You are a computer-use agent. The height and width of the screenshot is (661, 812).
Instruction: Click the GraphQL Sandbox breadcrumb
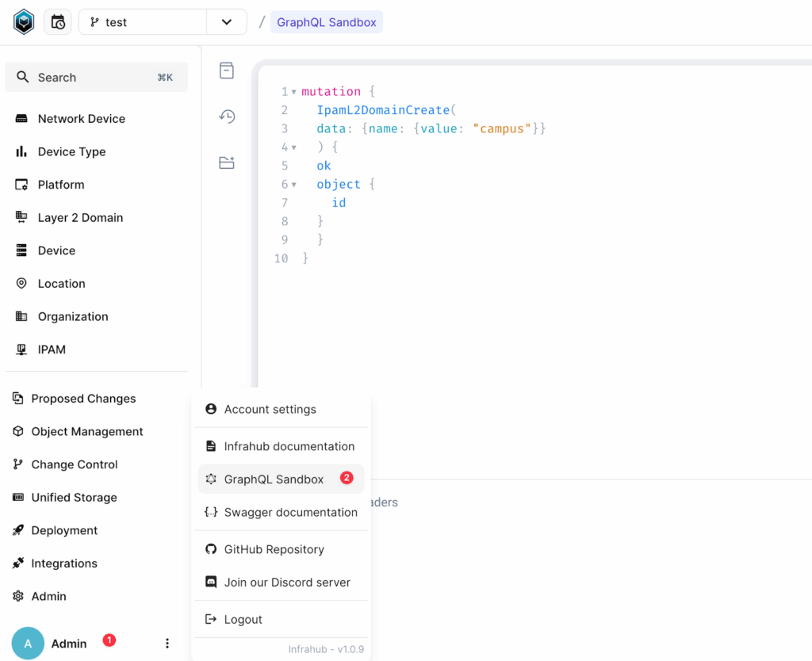[x=326, y=22]
